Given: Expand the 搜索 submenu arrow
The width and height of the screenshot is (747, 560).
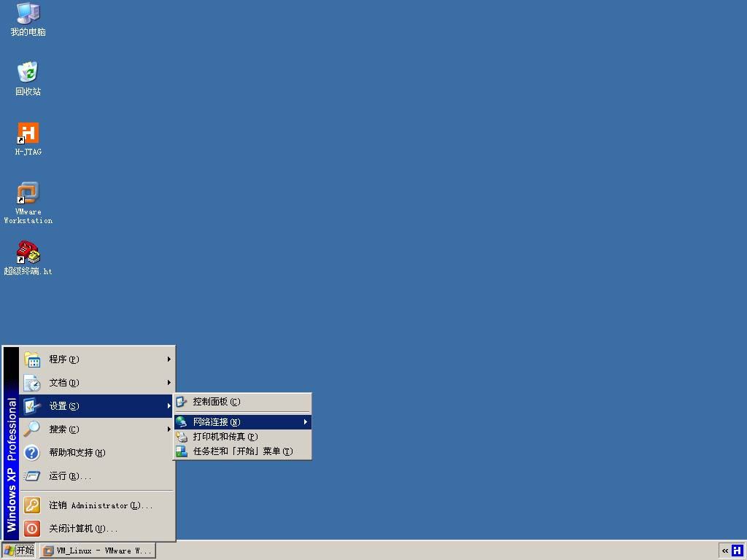Looking at the screenshot, I should 169,429.
